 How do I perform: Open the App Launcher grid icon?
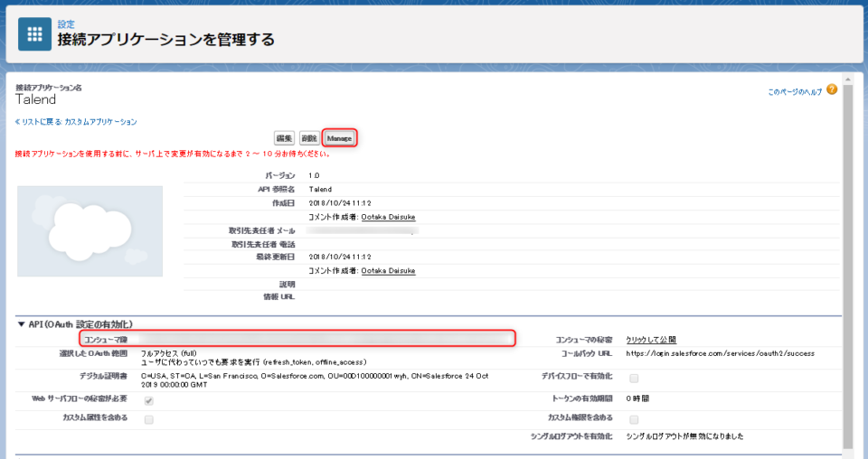coord(35,33)
